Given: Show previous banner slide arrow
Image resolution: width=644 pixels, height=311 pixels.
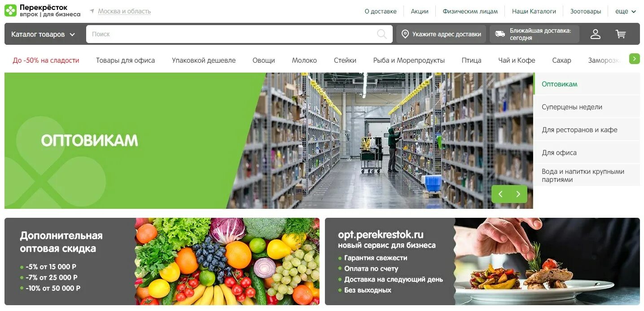Looking at the screenshot, I should [500, 194].
